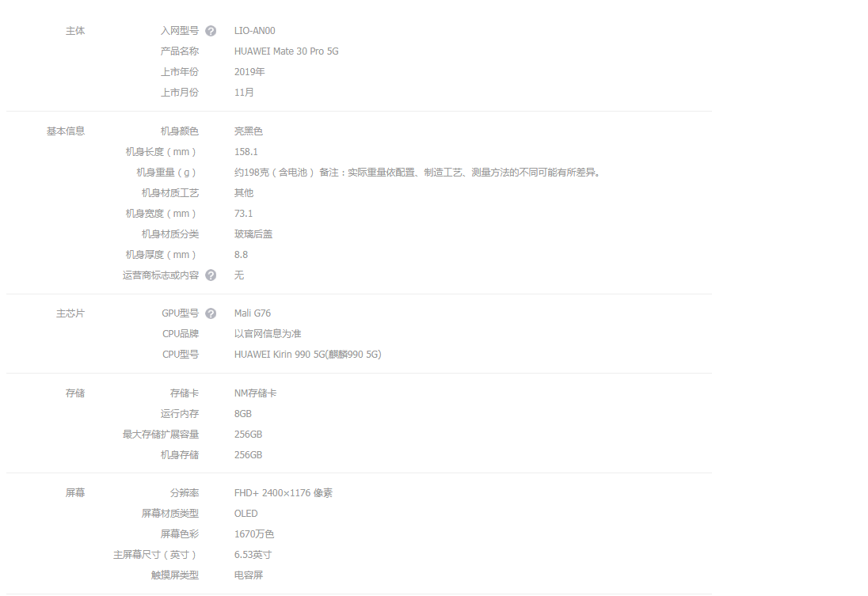Viewport: 868px width, 596px height.
Task: Click the 机身材质分类 label
Action: 170,234
